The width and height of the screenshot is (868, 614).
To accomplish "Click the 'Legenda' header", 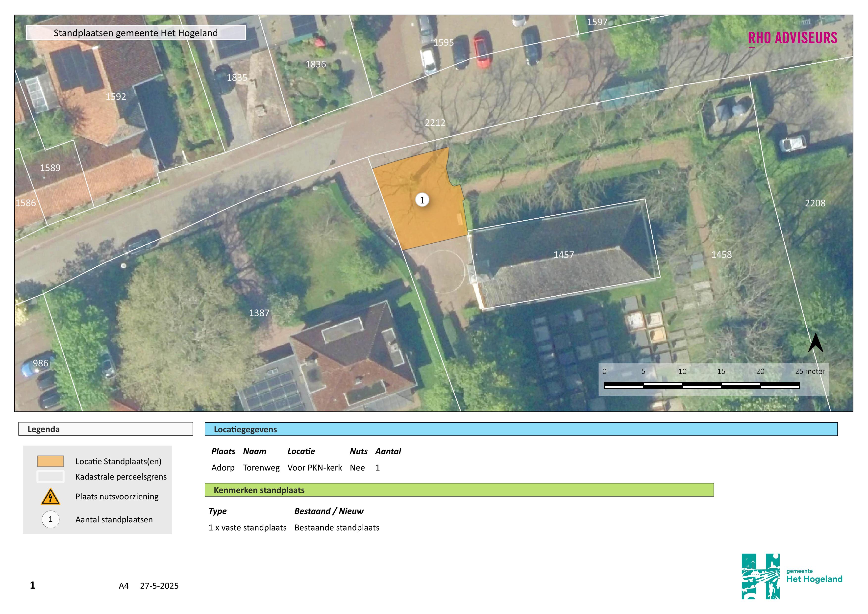I will (x=105, y=429).
